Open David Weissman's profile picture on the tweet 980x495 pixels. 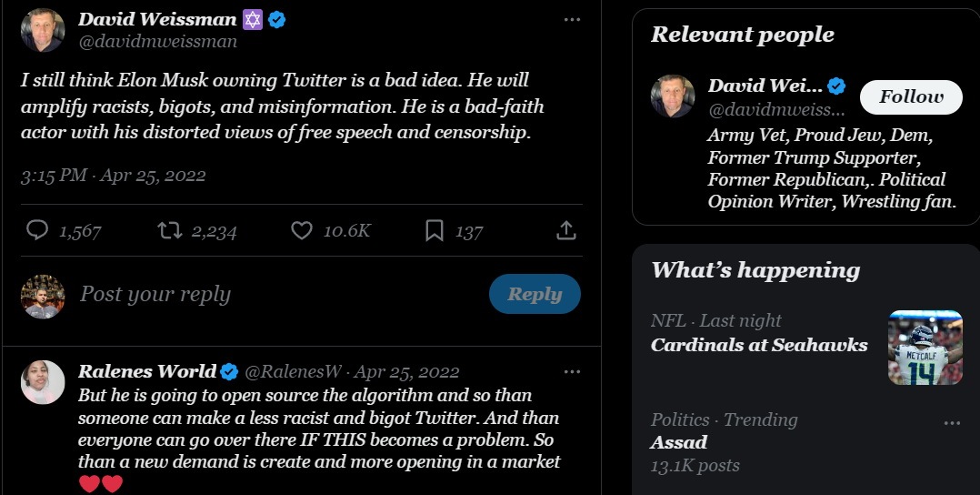tap(43, 30)
